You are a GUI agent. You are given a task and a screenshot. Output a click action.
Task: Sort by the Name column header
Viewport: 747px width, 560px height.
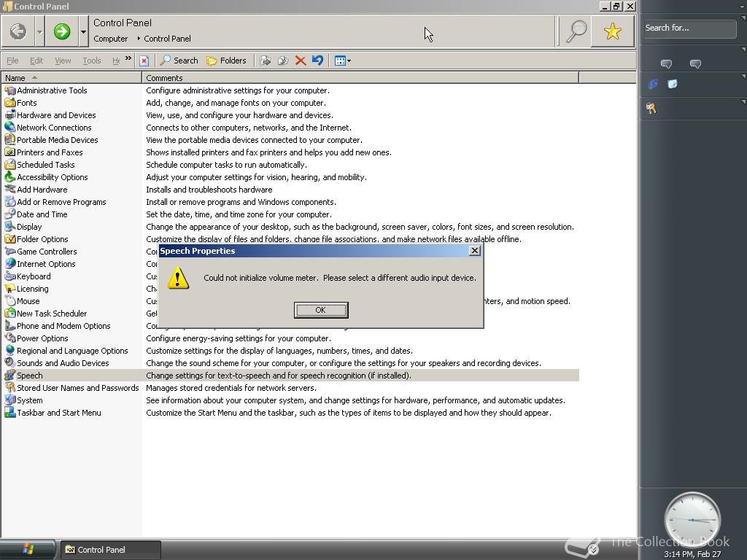pyautogui.click(x=71, y=77)
